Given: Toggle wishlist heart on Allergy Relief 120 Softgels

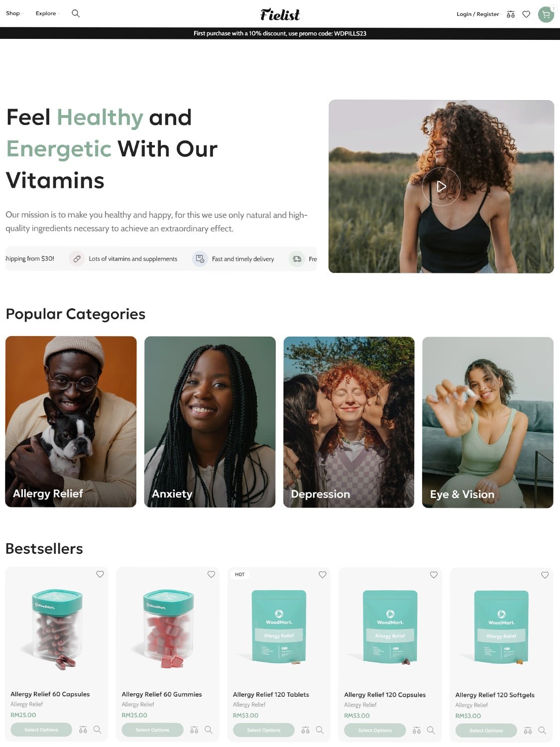Looking at the screenshot, I should tap(545, 575).
